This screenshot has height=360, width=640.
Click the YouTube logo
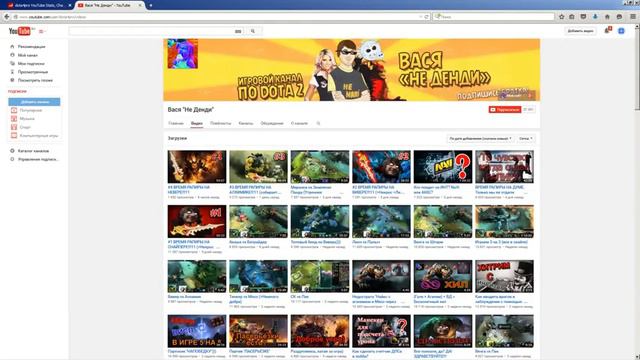20,31
